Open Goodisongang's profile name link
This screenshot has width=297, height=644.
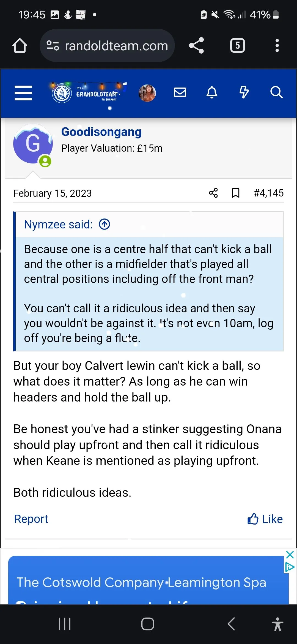point(101,132)
